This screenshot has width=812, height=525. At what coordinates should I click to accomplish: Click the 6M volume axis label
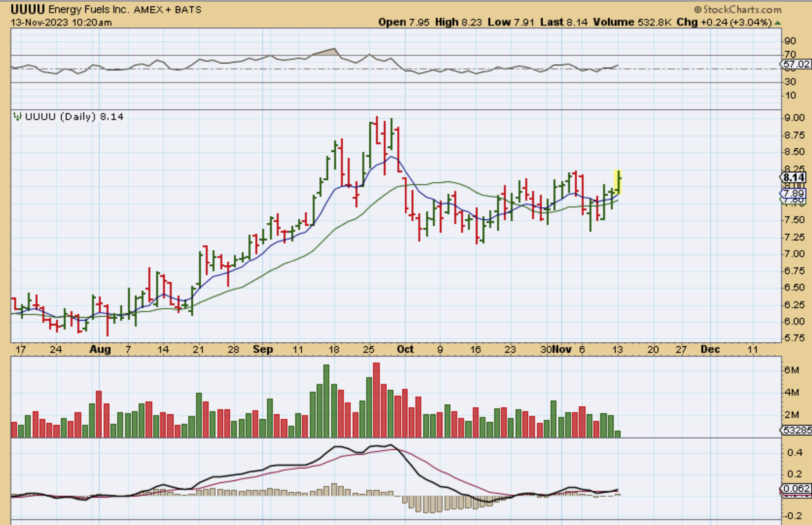click(791, 370)
